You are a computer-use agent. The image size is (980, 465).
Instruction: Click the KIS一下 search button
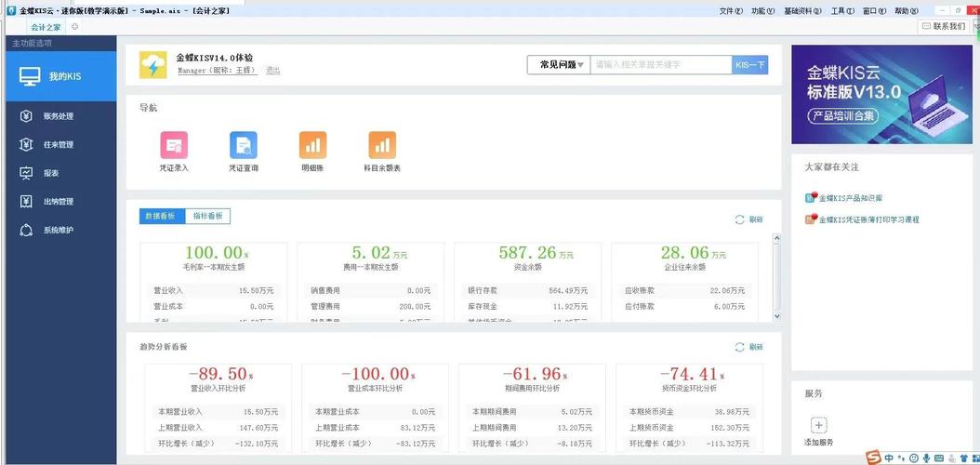pyautogui.click(x=750, y=65)
